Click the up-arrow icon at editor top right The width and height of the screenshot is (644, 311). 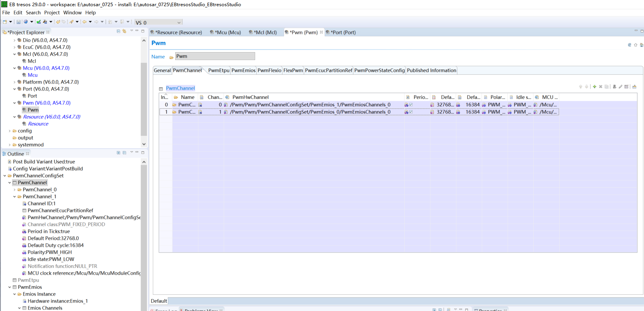[x=635, y=45]
